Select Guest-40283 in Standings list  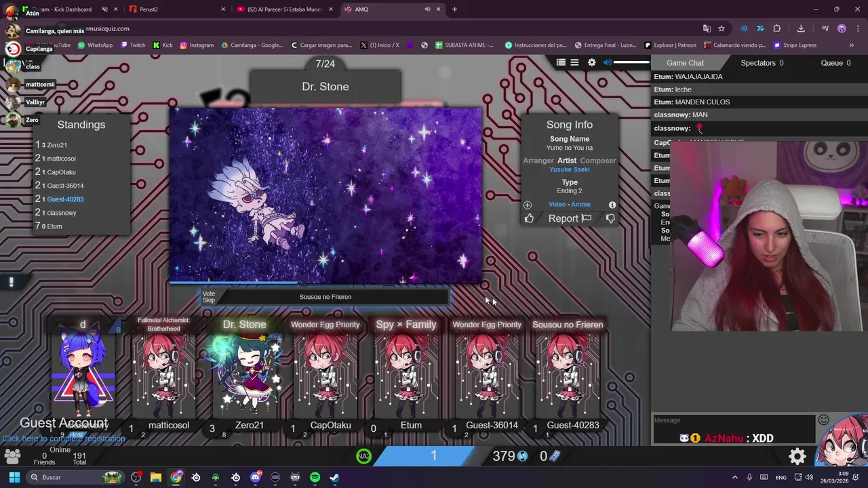pos(65,199)
